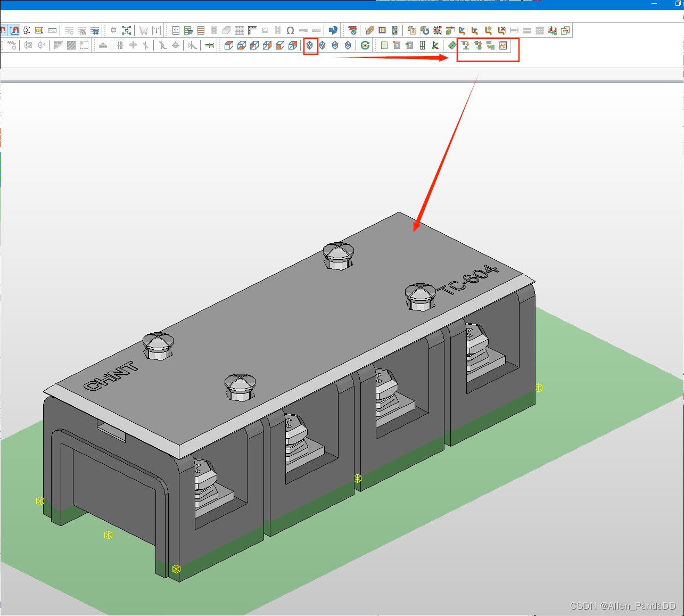
Task: Click the 3D box icon in red rectangle
Action: 503,46
